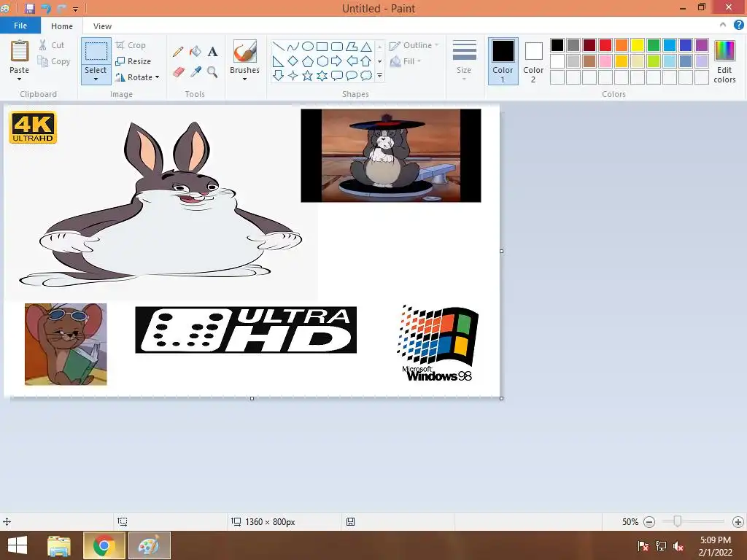
Task: Click the muted volume tray icon
Action: [678, 546]
